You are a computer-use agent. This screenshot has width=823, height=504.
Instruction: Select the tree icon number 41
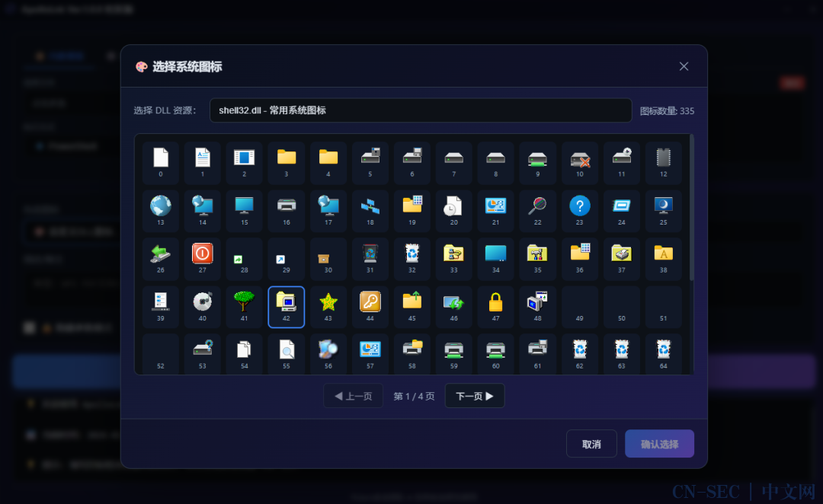(x=244, y=307)
